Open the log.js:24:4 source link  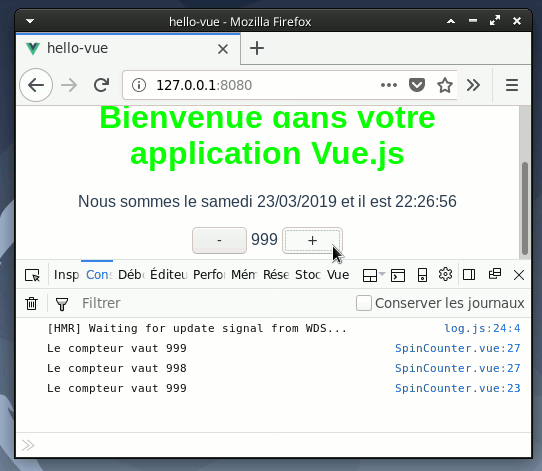click(x=482, y=328)
